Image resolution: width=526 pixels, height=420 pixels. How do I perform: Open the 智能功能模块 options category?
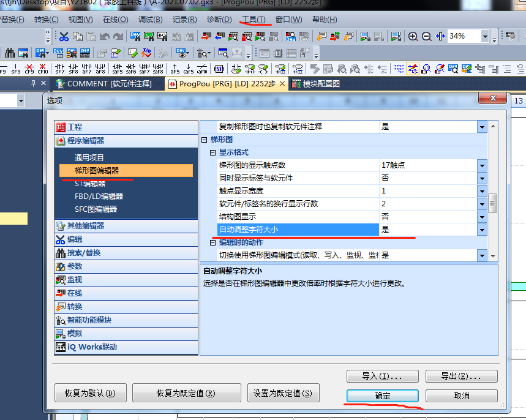pos(89,320)
